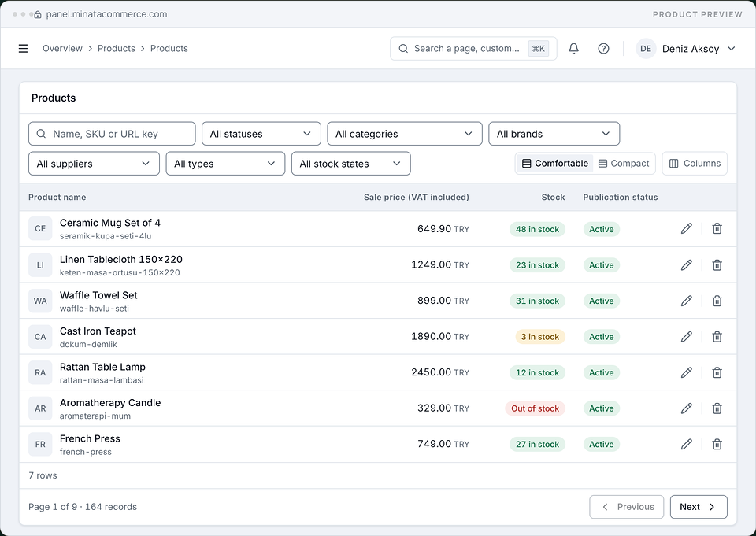Sort by Stock column header
The image size is (756, 536).
pos(553,197)
